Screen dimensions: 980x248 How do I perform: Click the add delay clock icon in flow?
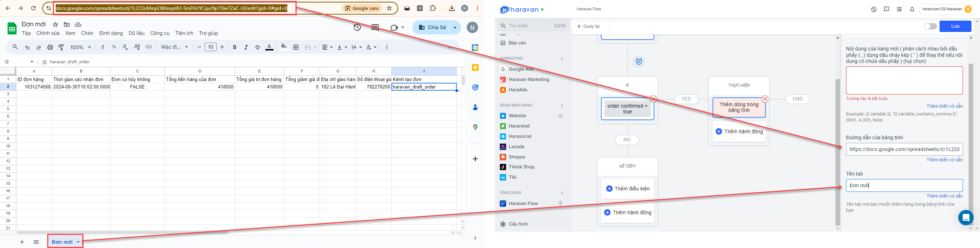[x=639, y=61]
